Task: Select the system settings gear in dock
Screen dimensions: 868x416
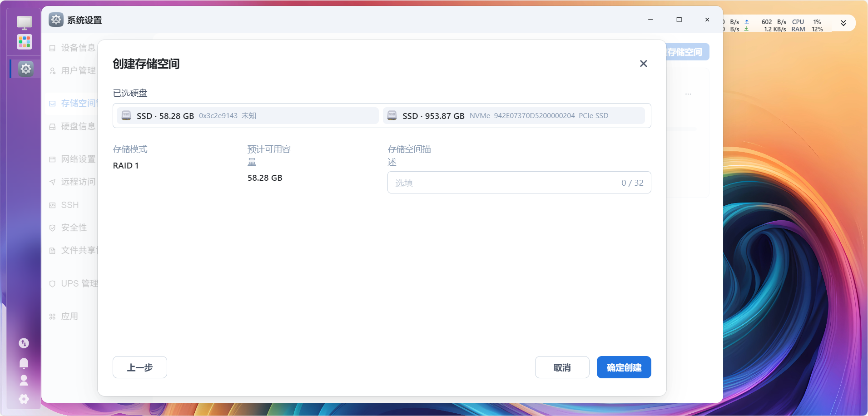Action: (25, 69)
